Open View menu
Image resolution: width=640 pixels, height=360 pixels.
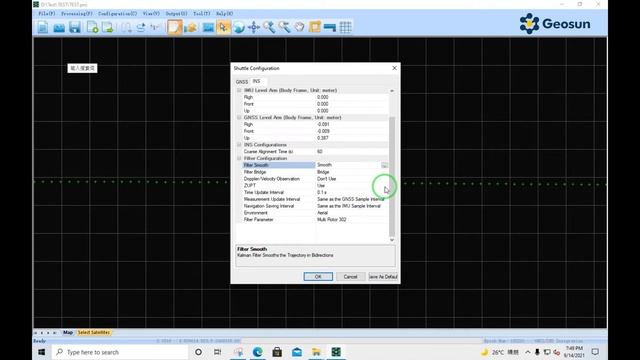(151, 13)
